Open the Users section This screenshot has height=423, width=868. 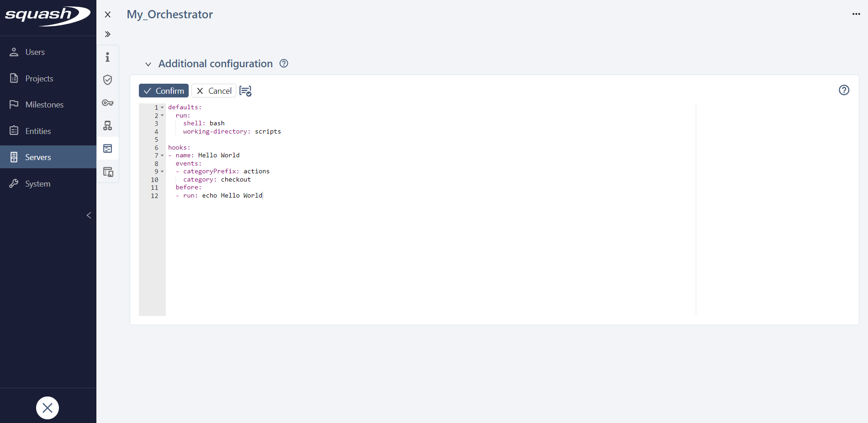point(35,52)
